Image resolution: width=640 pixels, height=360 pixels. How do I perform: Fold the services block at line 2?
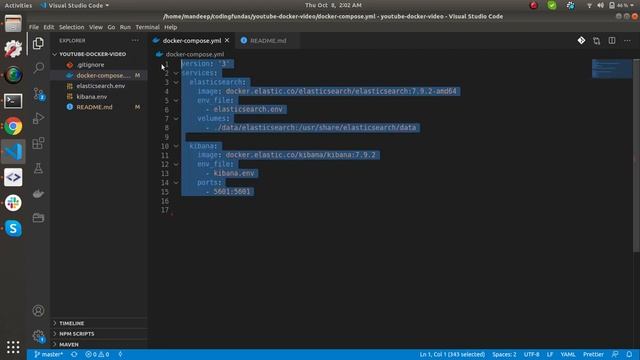coord(176,73)
